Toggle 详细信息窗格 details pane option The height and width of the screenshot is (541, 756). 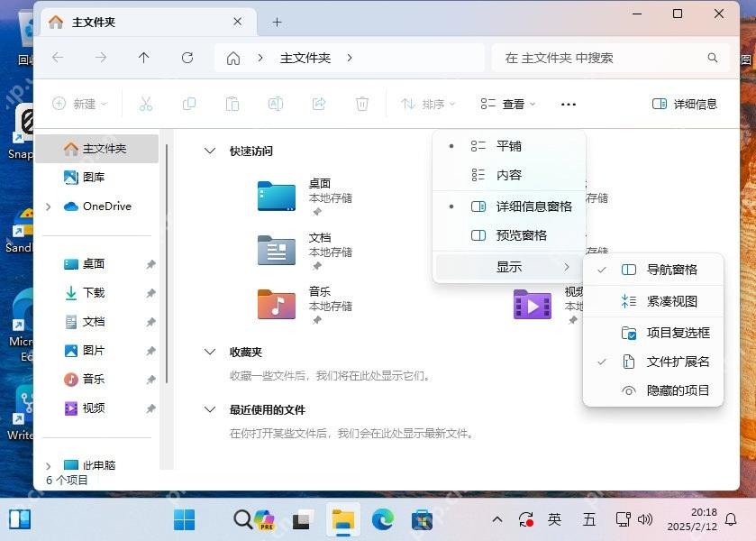point(509,206)
